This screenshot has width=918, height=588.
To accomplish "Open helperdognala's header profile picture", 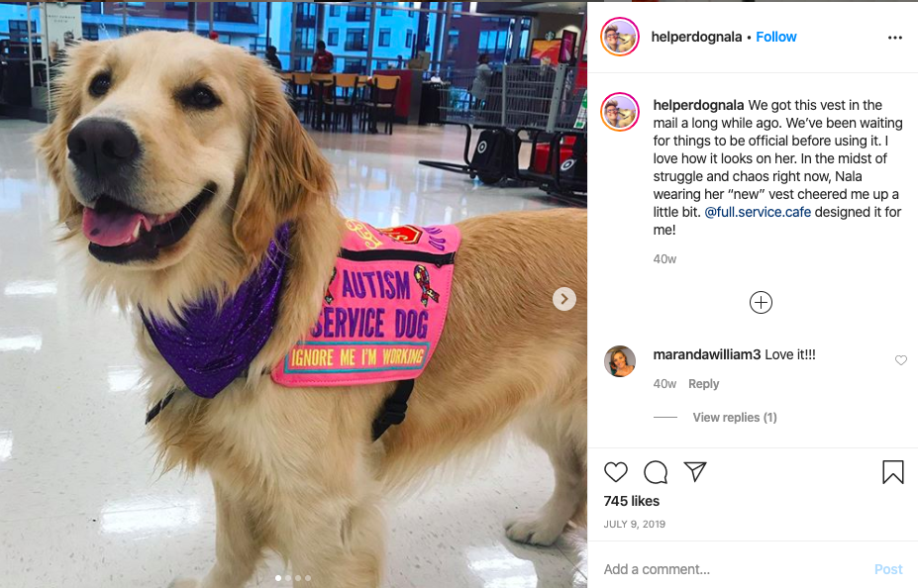I will [619, 37].
